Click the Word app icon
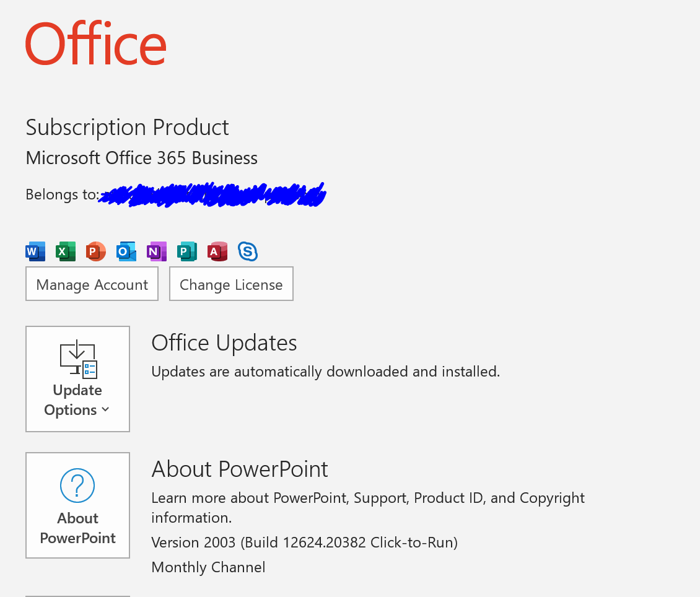 35,251
